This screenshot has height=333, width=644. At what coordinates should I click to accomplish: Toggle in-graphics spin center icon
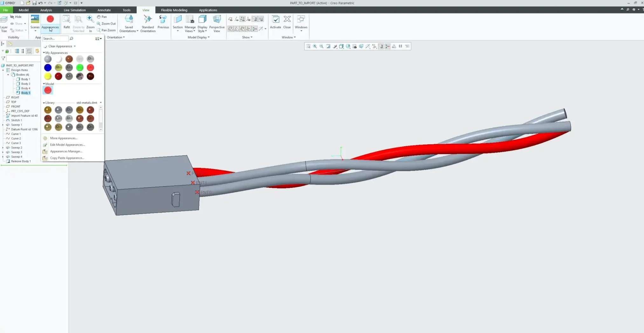387,46
